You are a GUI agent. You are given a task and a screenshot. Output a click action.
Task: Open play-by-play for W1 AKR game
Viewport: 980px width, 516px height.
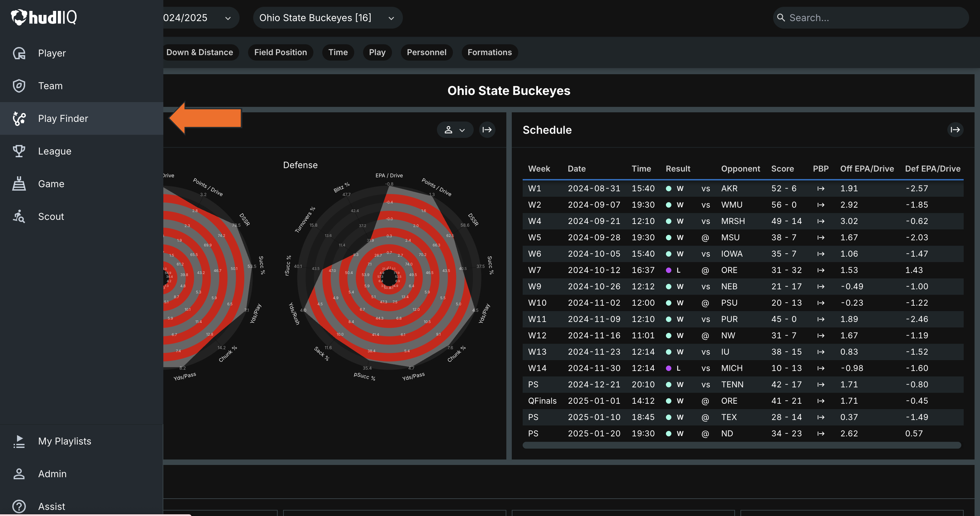tap(821, 188)
